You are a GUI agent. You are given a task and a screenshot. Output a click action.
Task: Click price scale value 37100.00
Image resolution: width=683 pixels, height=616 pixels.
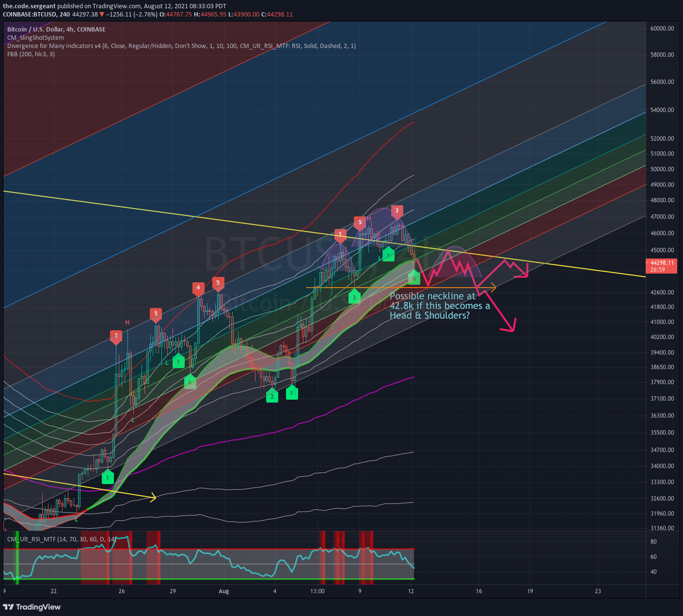(x=662, y=398)
